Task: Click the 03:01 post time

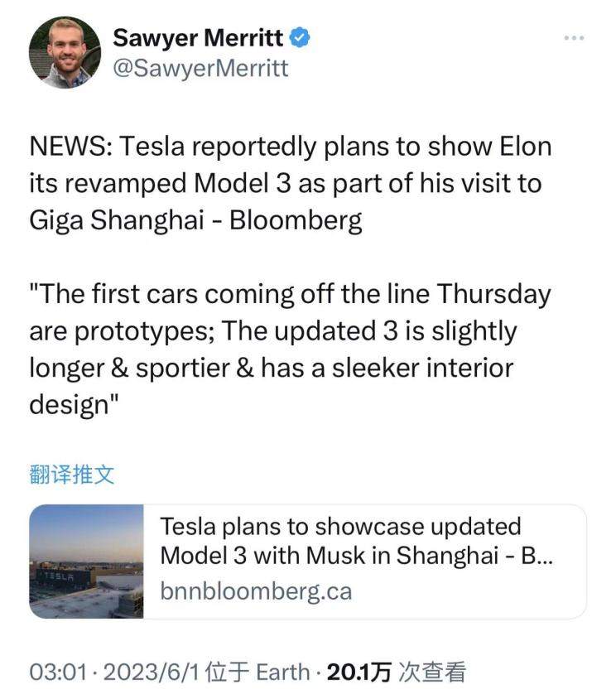Action: [58, 672]
